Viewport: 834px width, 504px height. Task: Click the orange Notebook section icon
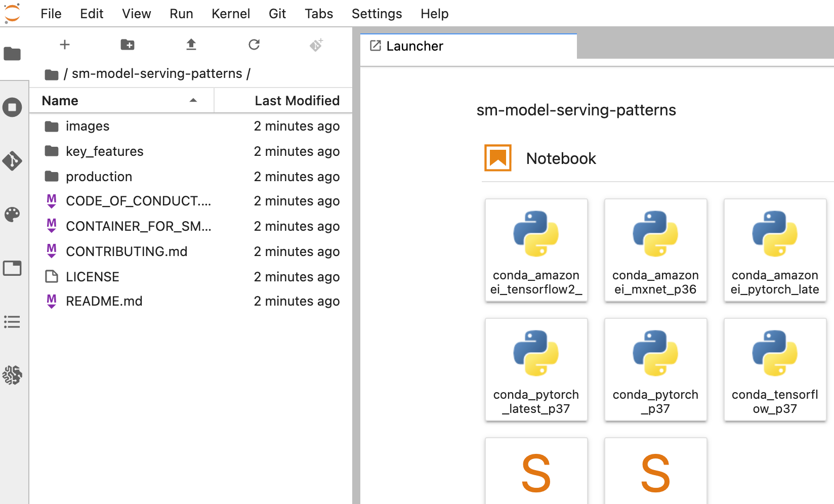click(x=498, y=158)
